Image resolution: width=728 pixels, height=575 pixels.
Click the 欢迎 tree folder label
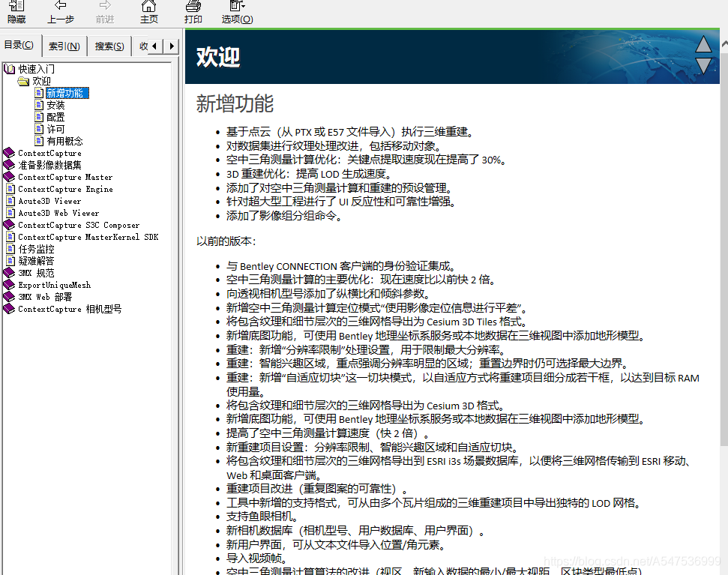pyautogui.click(x=41, y=81)
